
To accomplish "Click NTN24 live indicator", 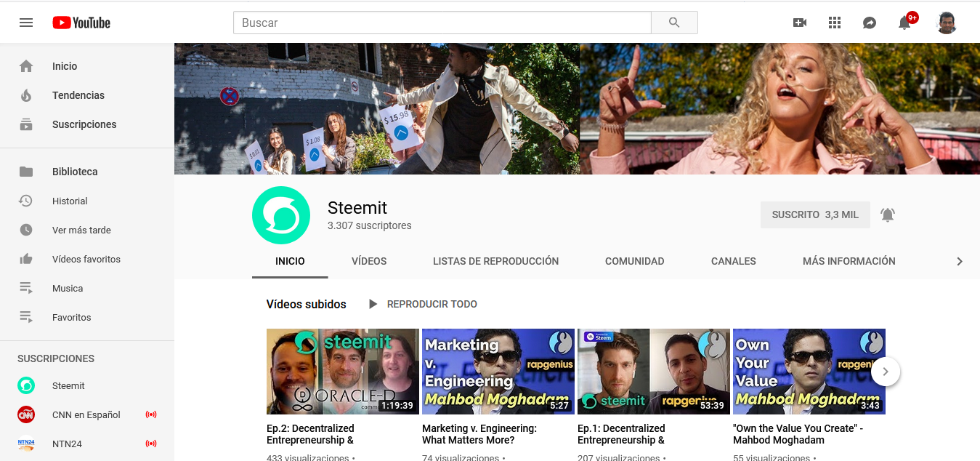I will 151,444.
